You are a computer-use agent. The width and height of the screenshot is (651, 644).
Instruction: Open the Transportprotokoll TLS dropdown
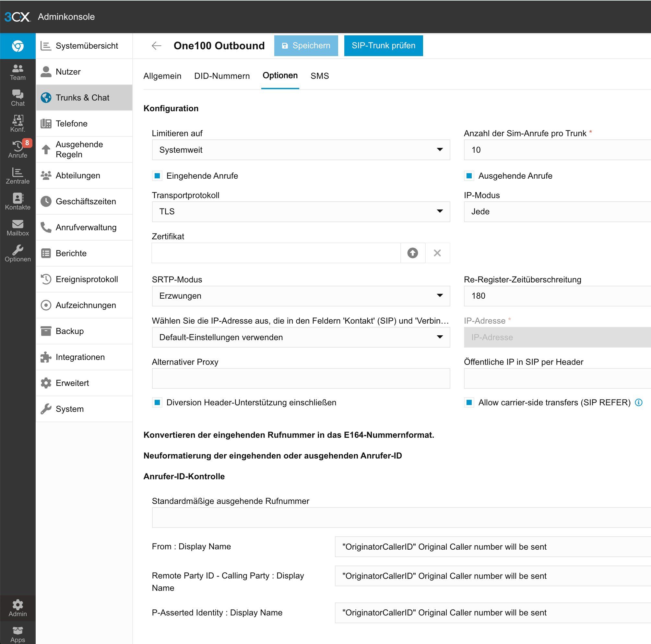[301, 212]
